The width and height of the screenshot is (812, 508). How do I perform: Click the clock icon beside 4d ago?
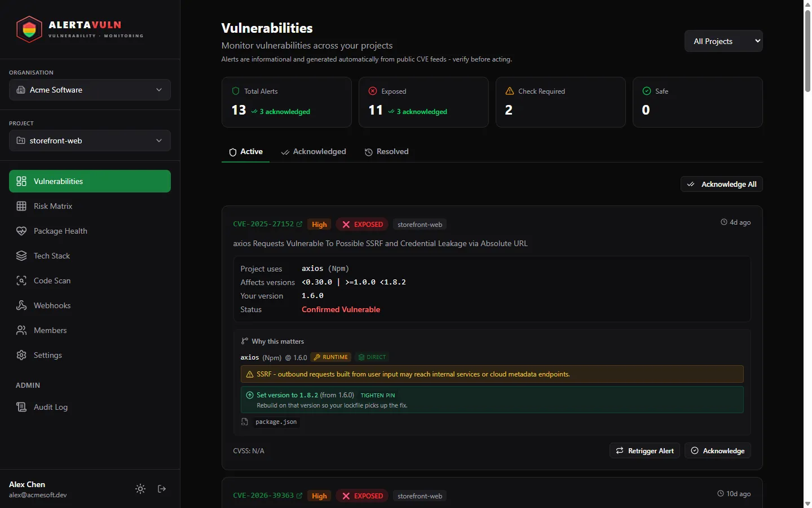click(x=724, y=222)
